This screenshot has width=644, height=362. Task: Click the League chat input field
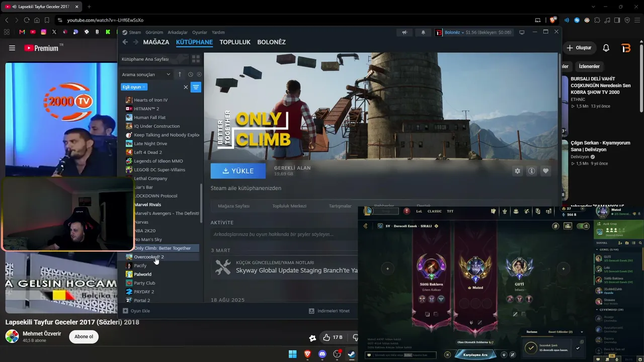(x=400, y=355)
